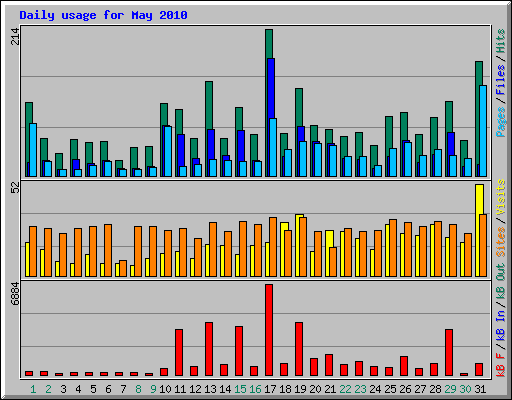Click day label 22 on the x-axis
The width and height of the screenshot is (512, 400).
[345, 389]
